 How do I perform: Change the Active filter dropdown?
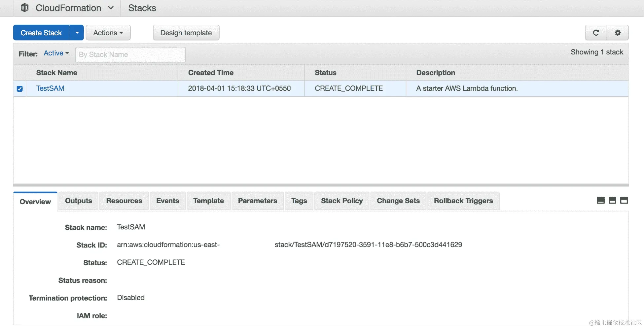coord(56,53)
